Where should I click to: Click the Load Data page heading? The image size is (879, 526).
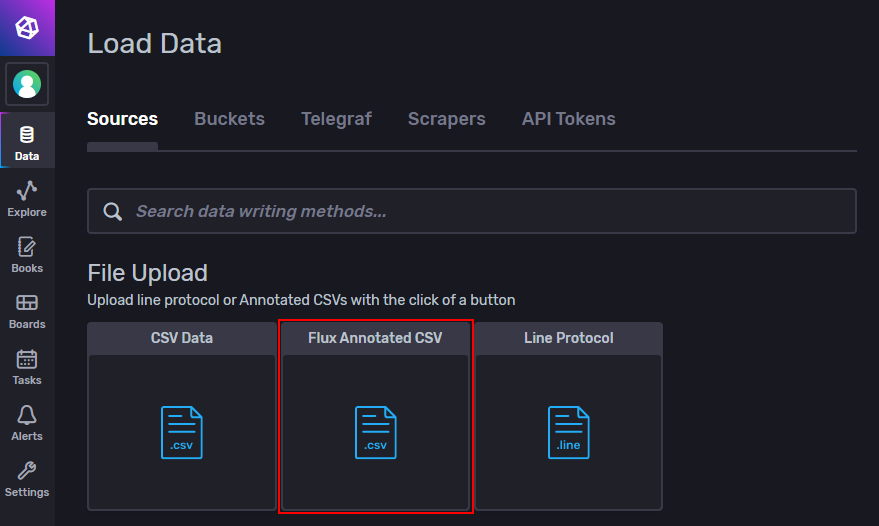point(155,44)
